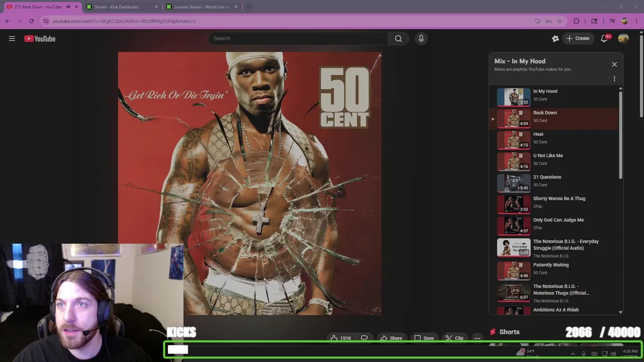This screenshot has height=362, width=644.
Task: Open the Chrome three-dot menu
Action: 636,21
